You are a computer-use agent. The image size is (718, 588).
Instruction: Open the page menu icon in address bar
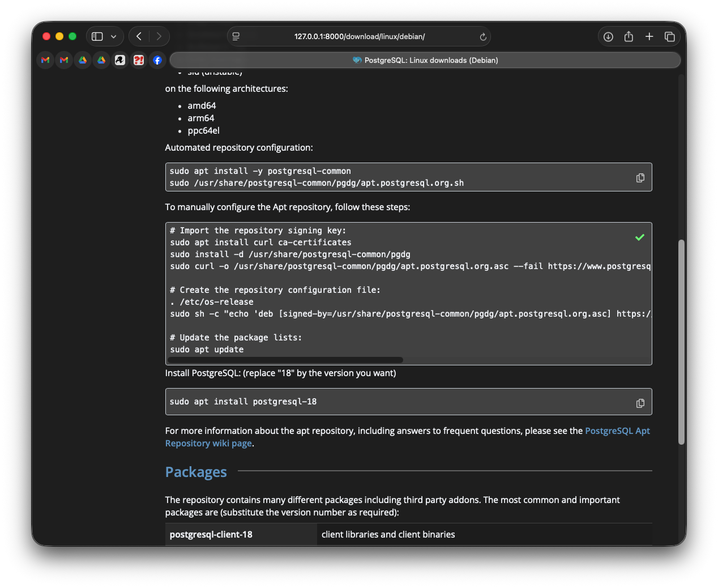[x=236, y=36]
